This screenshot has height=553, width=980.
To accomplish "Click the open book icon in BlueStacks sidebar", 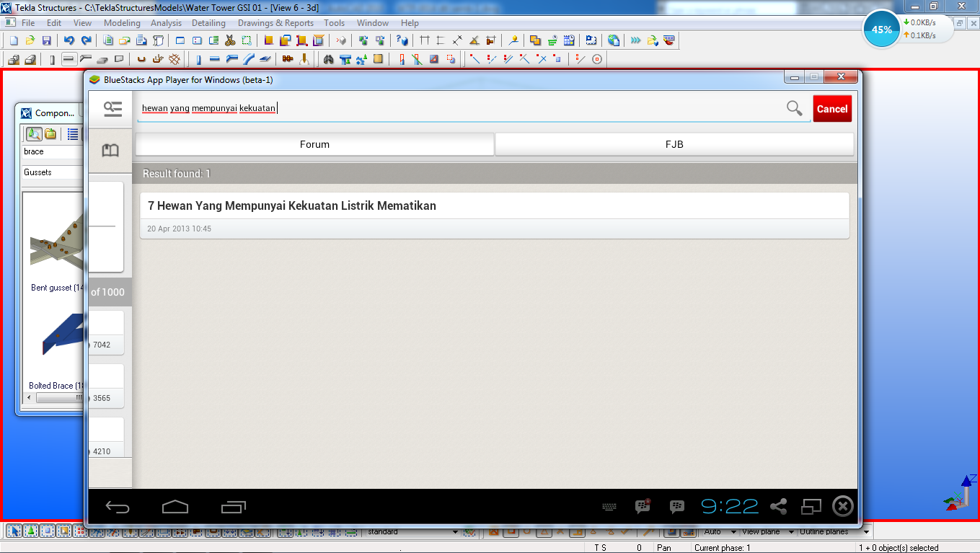I will click(x=110, y=150).
